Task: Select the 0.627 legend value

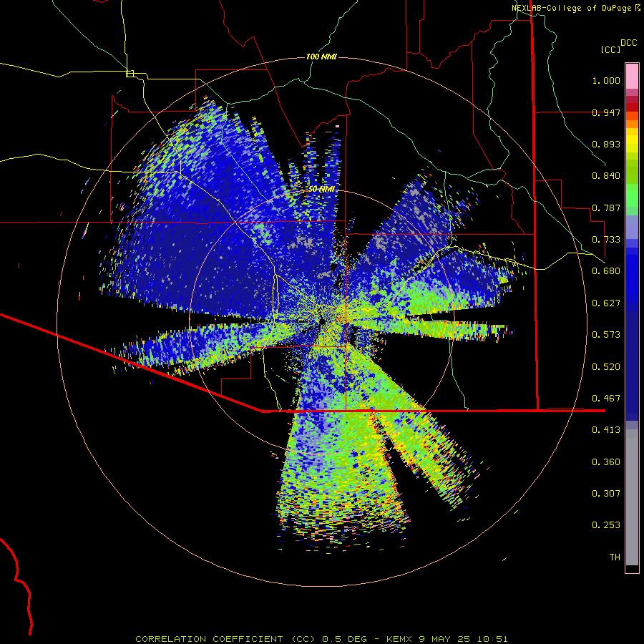Action: (x=606, y=303)
